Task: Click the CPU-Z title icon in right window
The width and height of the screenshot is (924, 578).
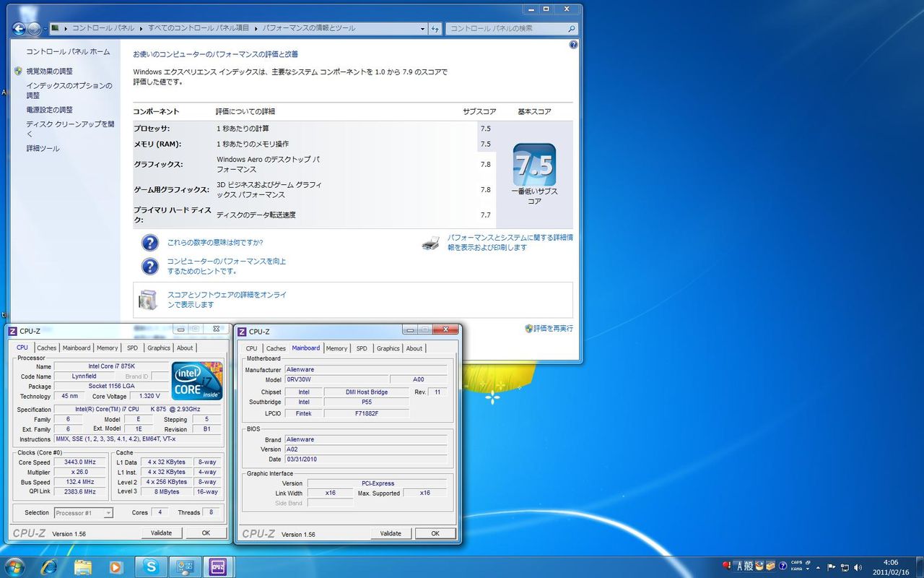Action: pos(241,332)
